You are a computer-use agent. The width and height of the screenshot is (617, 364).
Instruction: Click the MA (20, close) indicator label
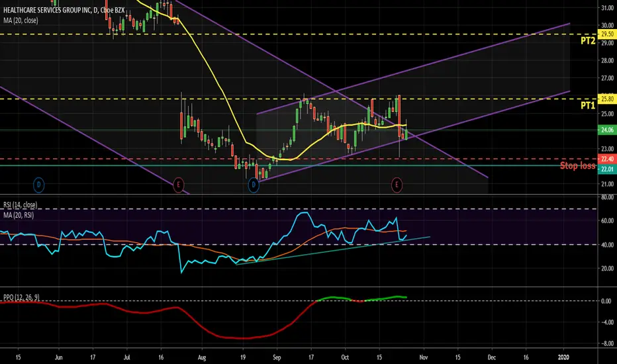point(21,21)
